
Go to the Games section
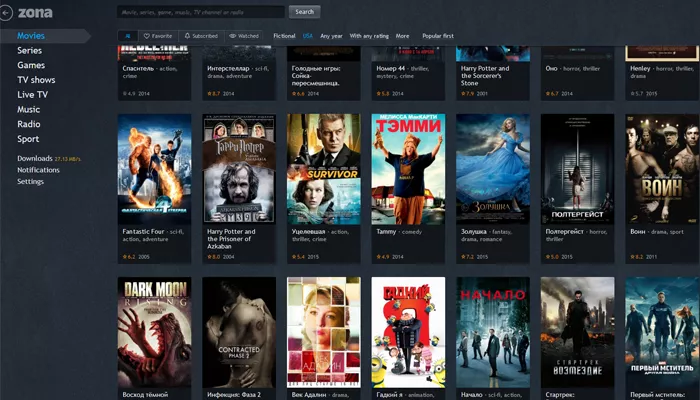pyautogui.click(x=31, y=65)
